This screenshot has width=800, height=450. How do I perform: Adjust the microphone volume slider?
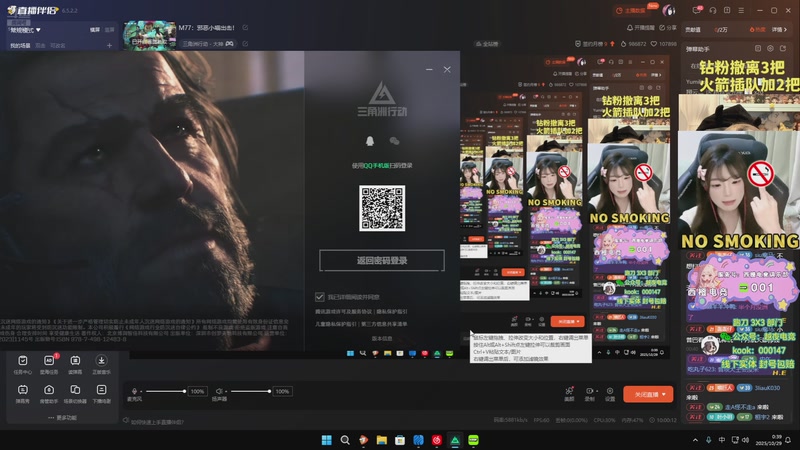(x=165, y=391)
